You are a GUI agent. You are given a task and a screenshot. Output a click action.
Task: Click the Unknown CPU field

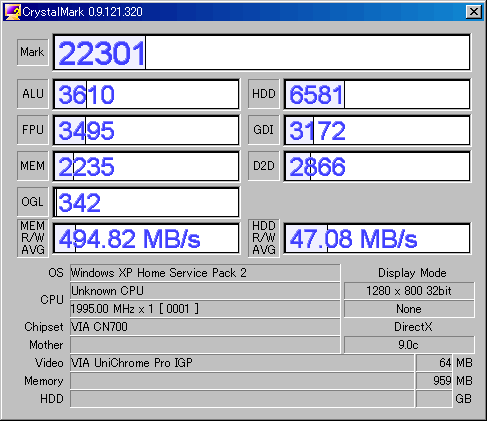pyautogui.click(x=205, y=291)
